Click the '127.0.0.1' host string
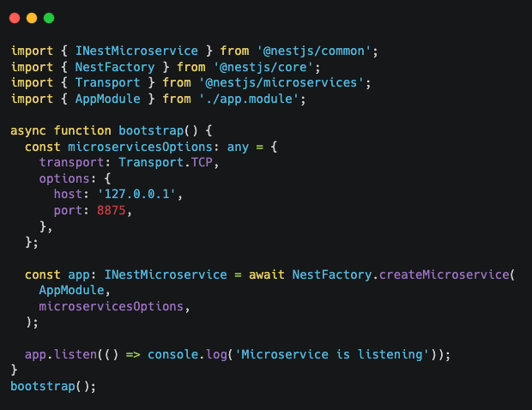 point(136,195)
